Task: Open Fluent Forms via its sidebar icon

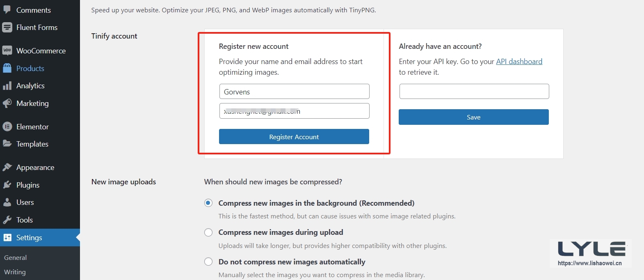Action: (x=7, y=28)
